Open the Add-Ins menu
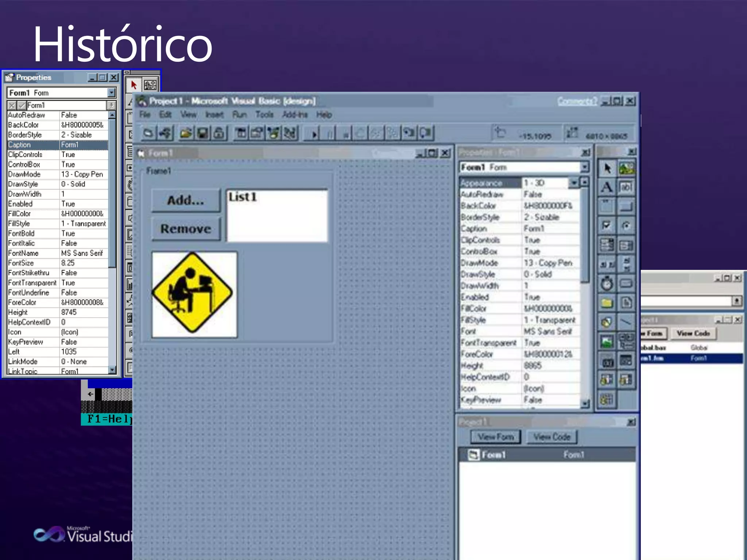 [x=295, y=114]
